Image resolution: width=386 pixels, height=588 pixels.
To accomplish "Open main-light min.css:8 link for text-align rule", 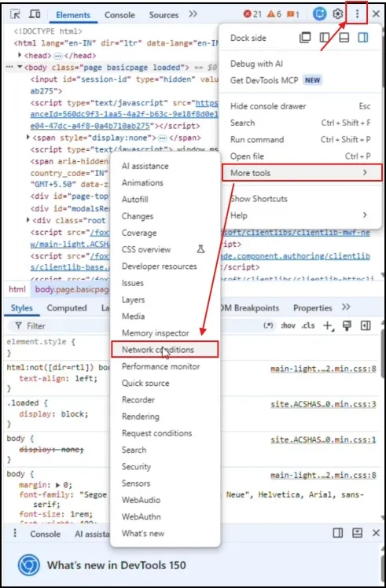I will (x=323, y=369).
